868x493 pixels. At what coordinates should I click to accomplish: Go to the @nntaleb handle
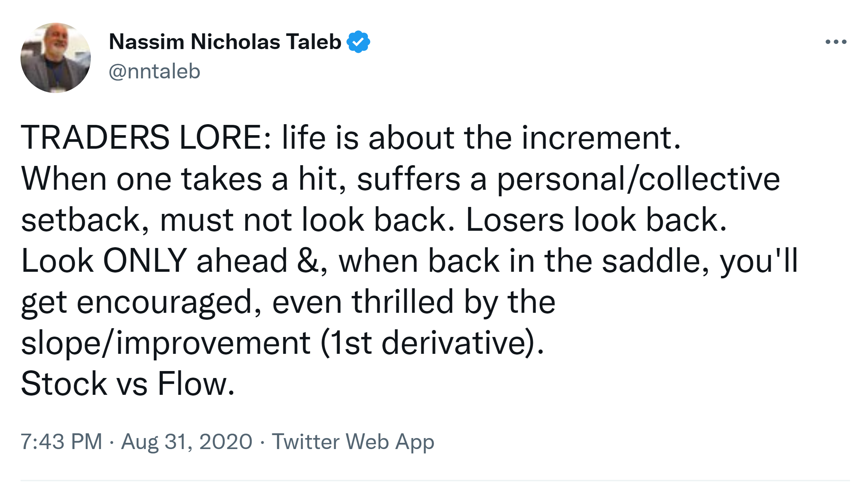[154, 71]
